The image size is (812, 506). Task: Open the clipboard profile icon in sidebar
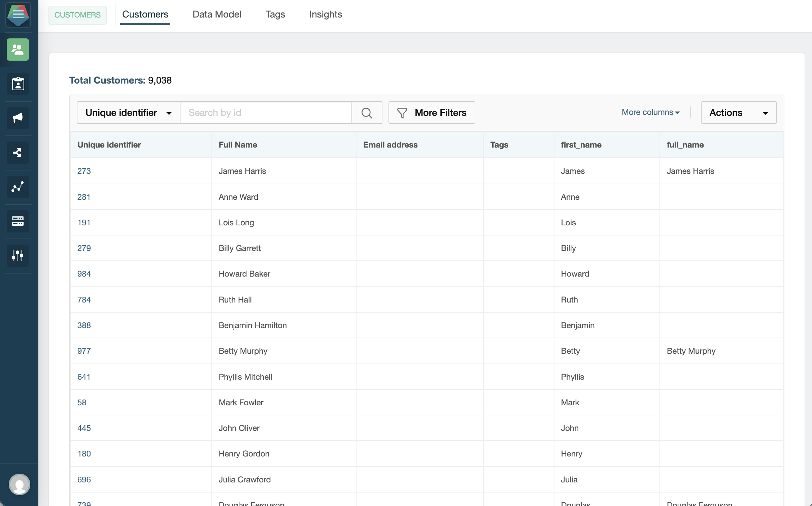pyautogui.click(x=18, y=84)
